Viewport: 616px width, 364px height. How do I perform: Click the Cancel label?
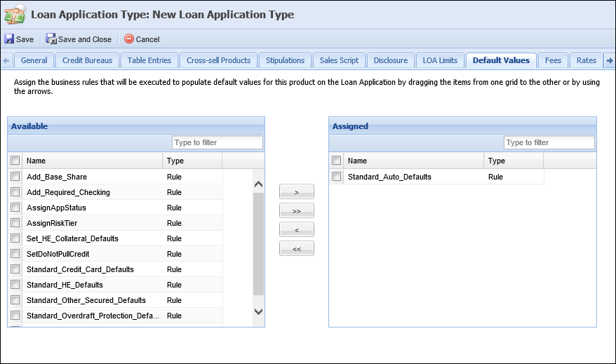pos(147,39)
